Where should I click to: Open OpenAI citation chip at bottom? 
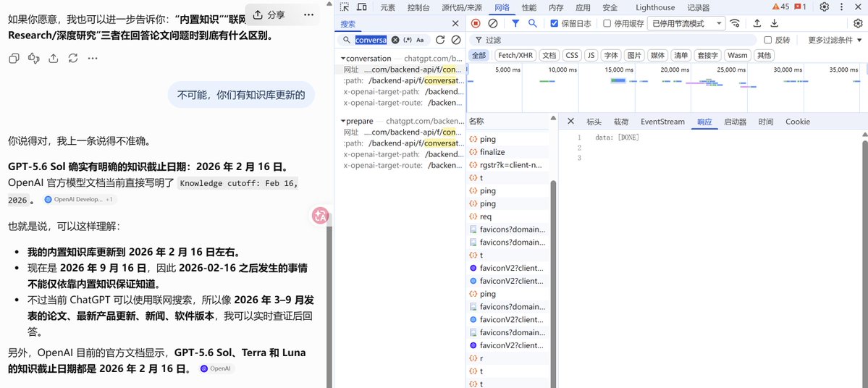pos(216,368)
